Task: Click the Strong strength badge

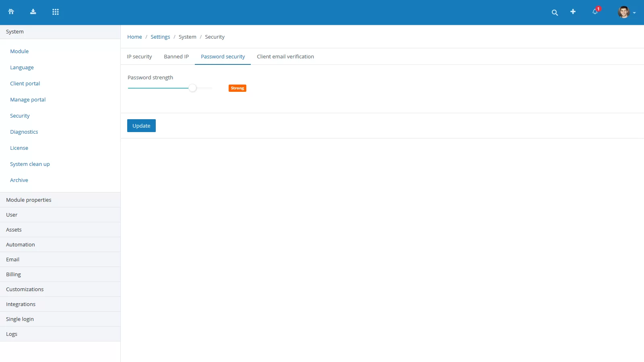Action: click(237, 88)
